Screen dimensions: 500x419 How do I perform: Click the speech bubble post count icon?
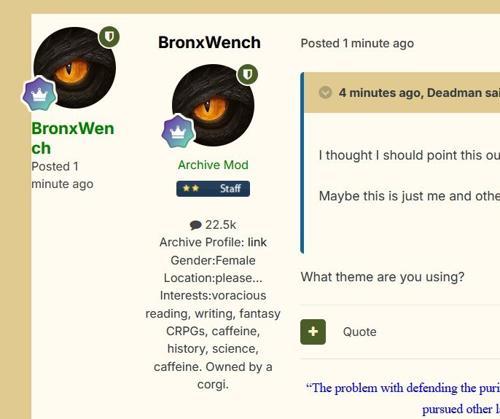pyautogui.click(x=196, y=225)
